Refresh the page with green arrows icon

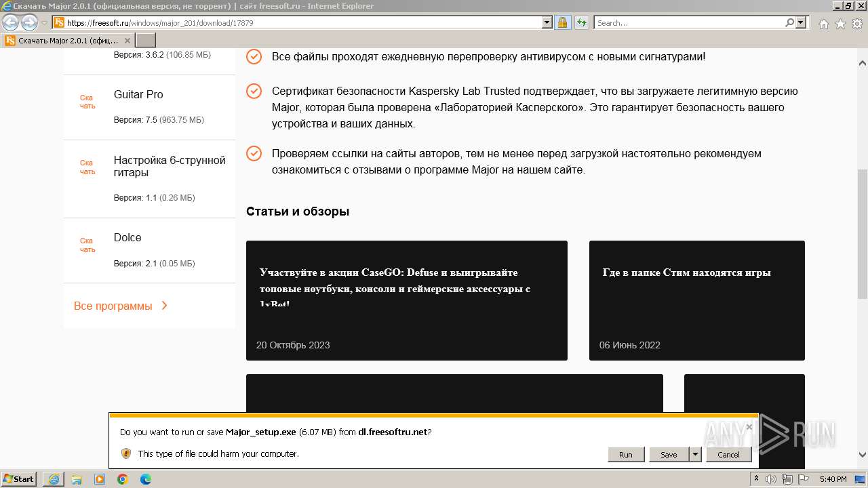[x=581, y=22]
